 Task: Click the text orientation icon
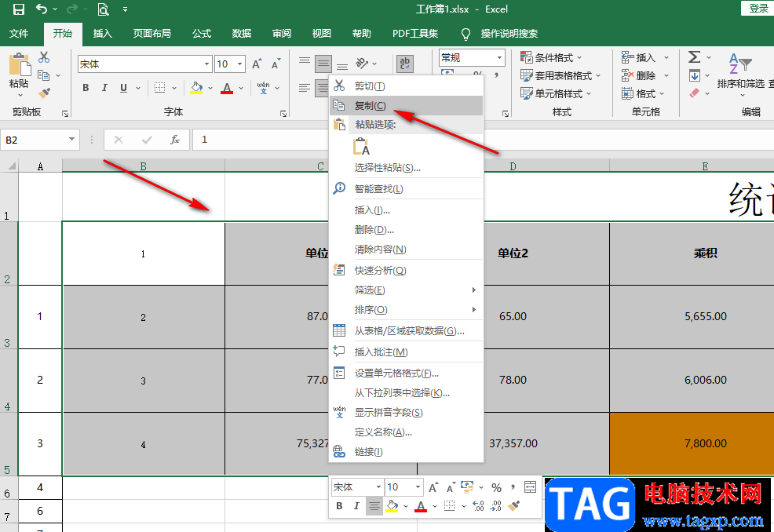click(363, 64)
